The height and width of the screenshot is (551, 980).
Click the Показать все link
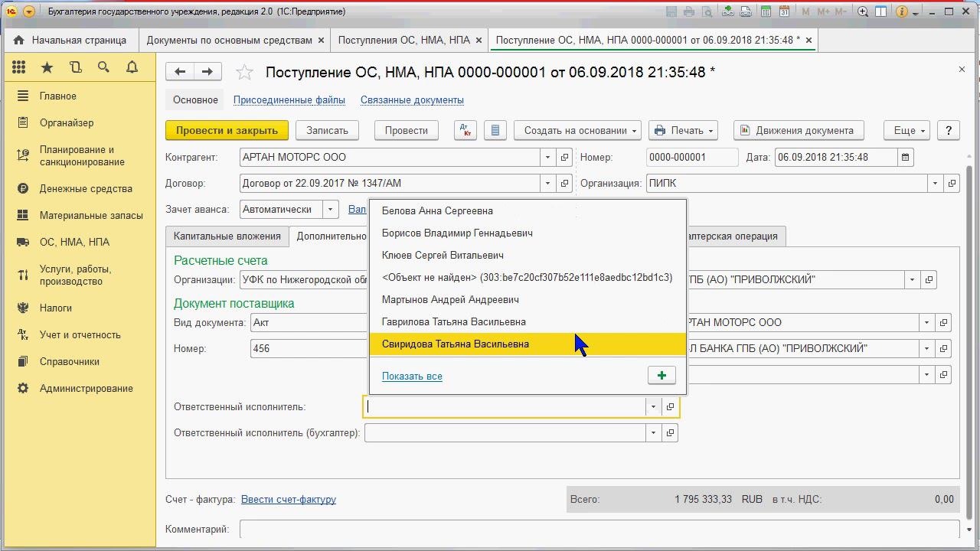(412, 376)
